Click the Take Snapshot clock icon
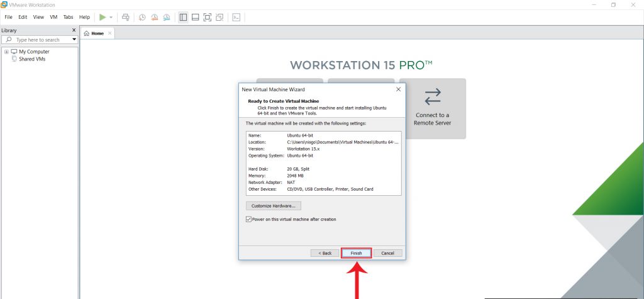Image resolution: width=644 pixels, height=299 pixels. (x=142, y=17)
